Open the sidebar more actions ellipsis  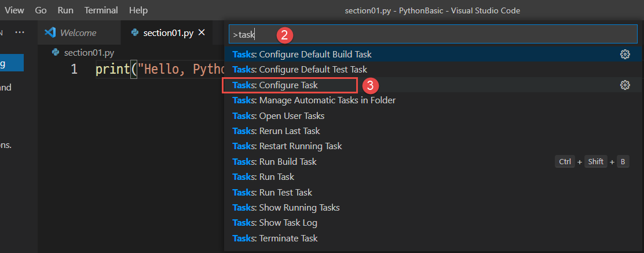click(19, 32)
